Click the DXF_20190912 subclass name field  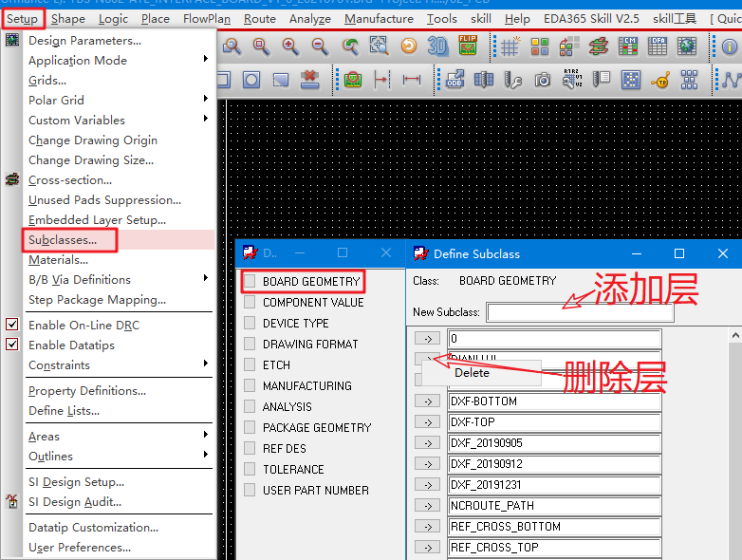(x=554, y=464)
